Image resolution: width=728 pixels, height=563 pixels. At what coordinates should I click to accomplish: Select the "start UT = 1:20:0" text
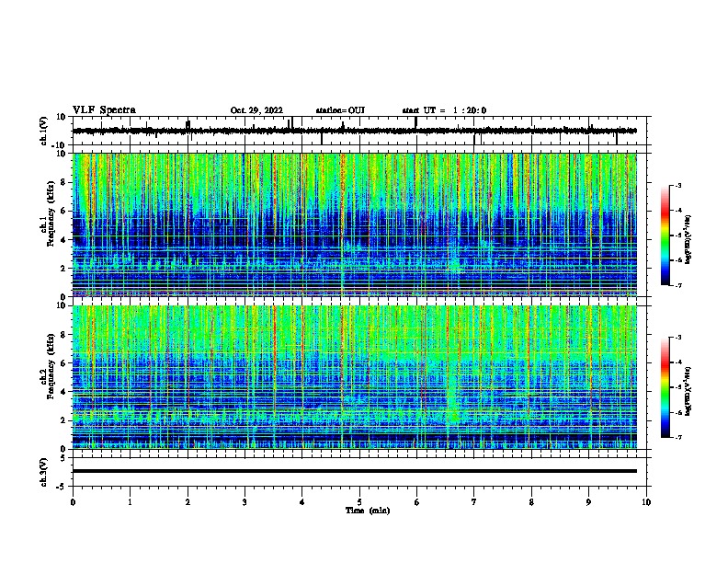444,110
